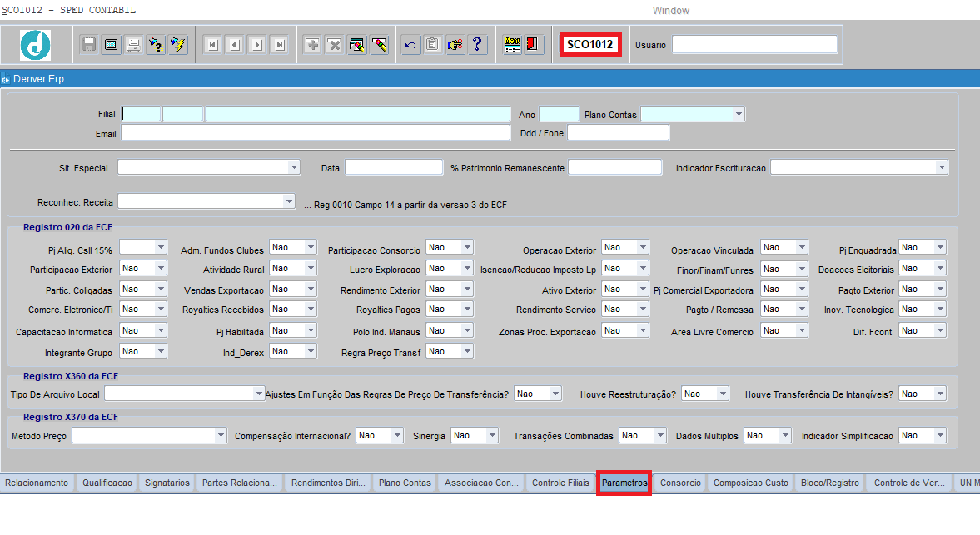Go to first record navigation icon

click(x=213, y=45)
